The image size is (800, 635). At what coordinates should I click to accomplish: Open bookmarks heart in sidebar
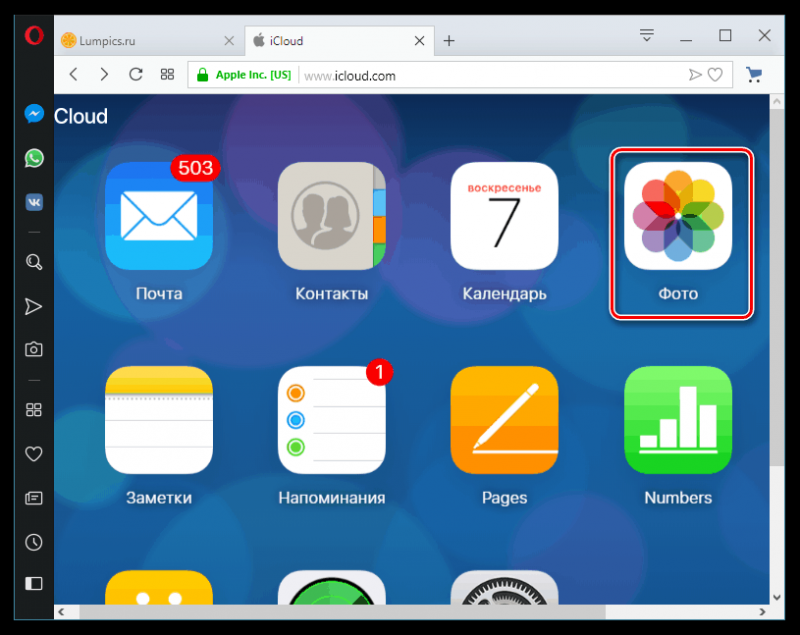click(34, 453)
